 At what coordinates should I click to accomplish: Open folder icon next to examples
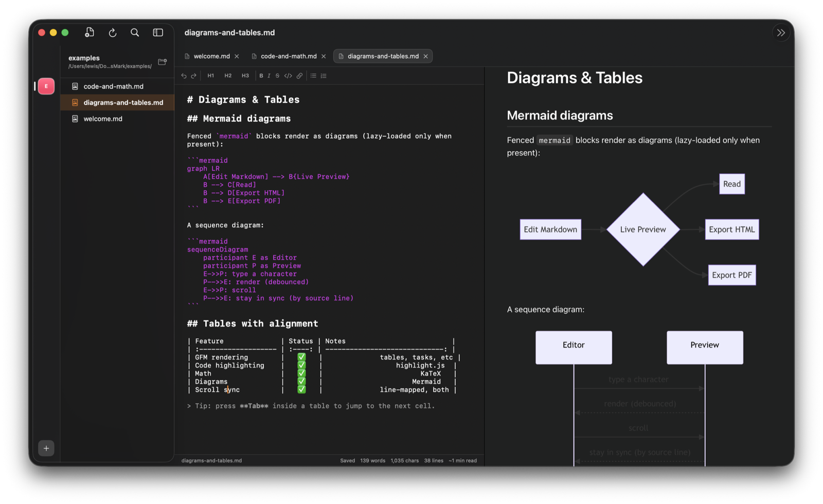coord(163,62)
